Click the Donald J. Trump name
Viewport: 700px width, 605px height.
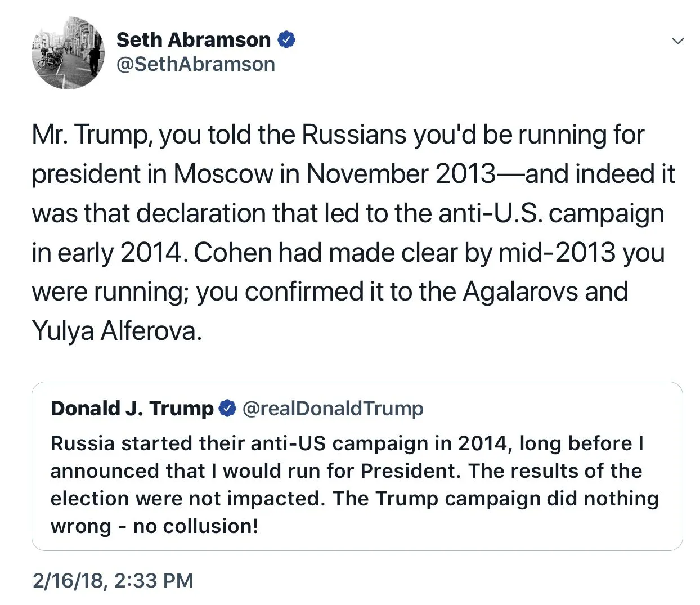[x=132, y=409]
